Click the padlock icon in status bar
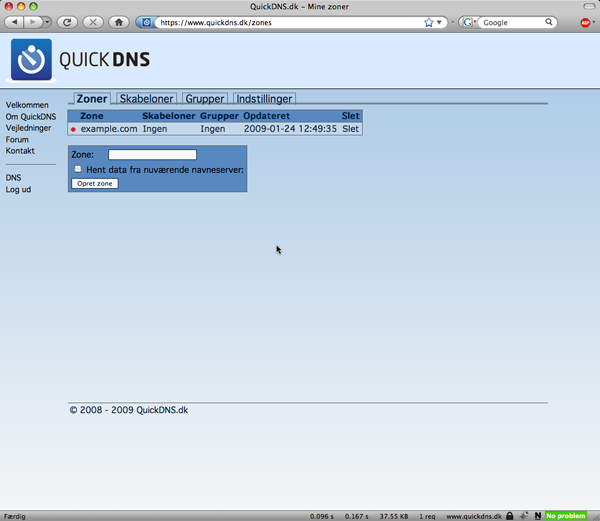 click(x=510, y=515)
